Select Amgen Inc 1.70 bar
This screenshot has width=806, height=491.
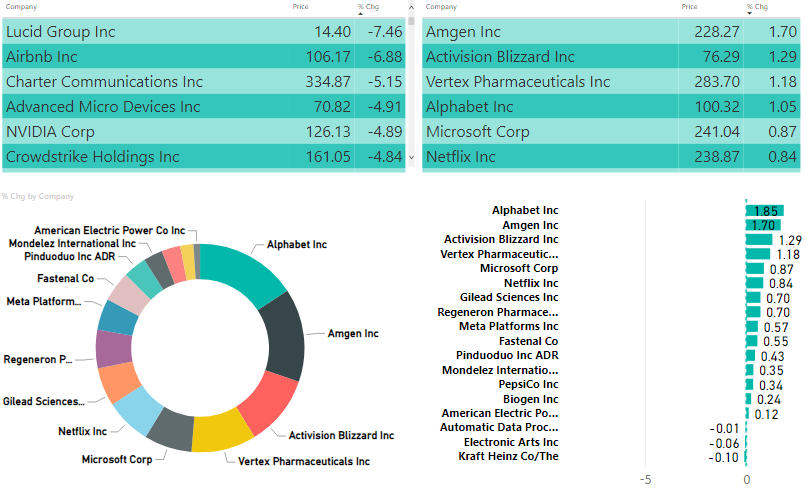(763, 225)
